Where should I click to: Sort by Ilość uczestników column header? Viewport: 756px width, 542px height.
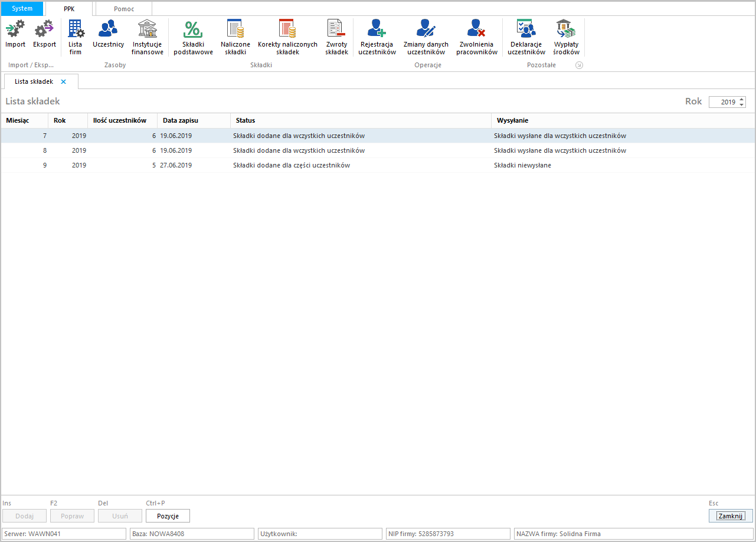click(123, 120)
